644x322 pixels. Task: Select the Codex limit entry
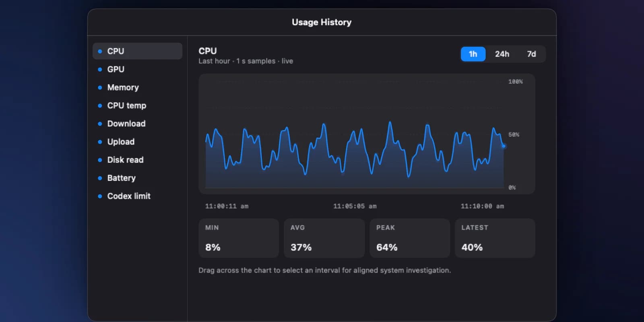tap(137, 196)
